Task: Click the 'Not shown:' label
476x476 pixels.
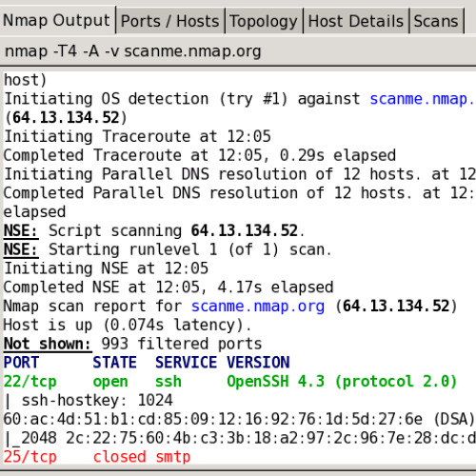Action: coord(48,344)
